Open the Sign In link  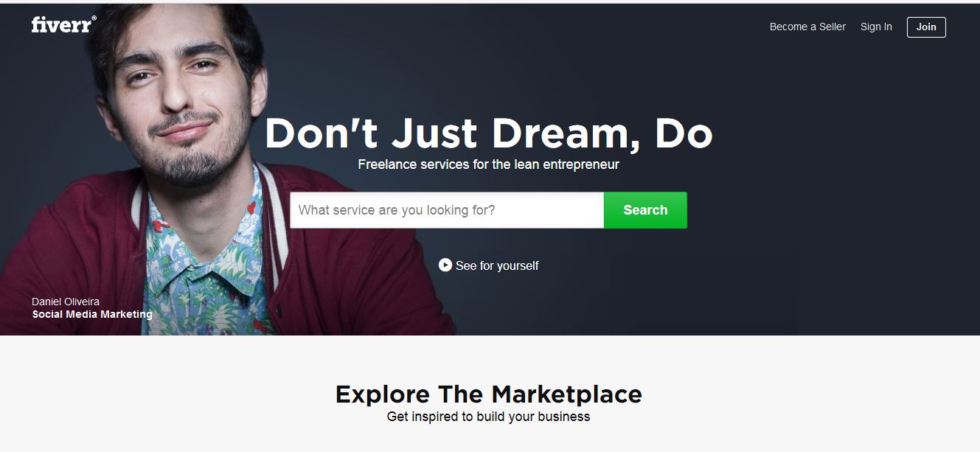[x=876, y=27]
